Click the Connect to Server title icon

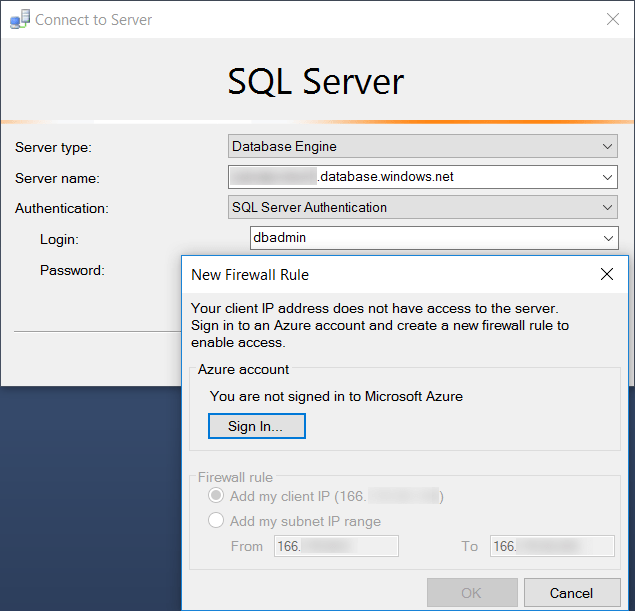tap(20, 19)
